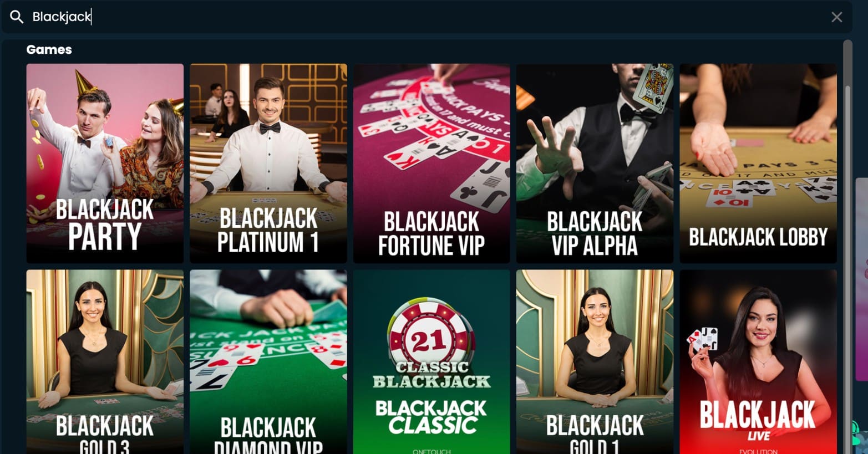The height and width of the screenshot is (454, 868).
Task: Launch the Blackjack Fortune VIP table
Action: pos(432,163)
